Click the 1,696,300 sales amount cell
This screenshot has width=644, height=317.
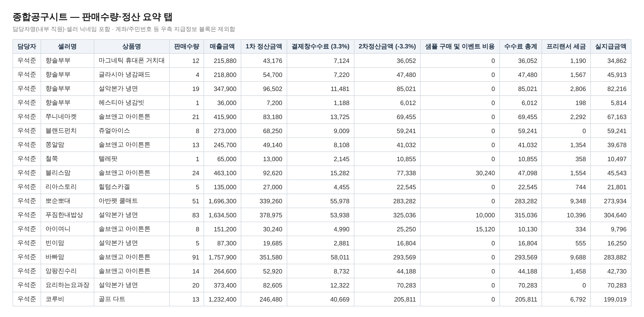pyautogui.click(x=222, y=201)
